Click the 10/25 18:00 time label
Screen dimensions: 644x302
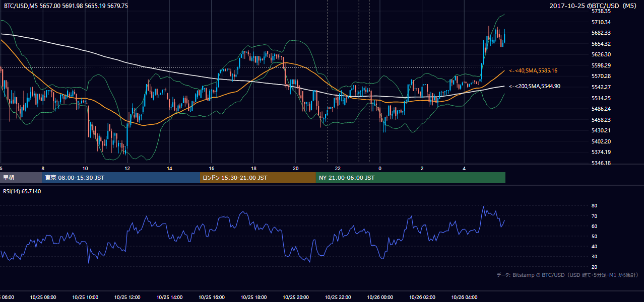(253, 297)
